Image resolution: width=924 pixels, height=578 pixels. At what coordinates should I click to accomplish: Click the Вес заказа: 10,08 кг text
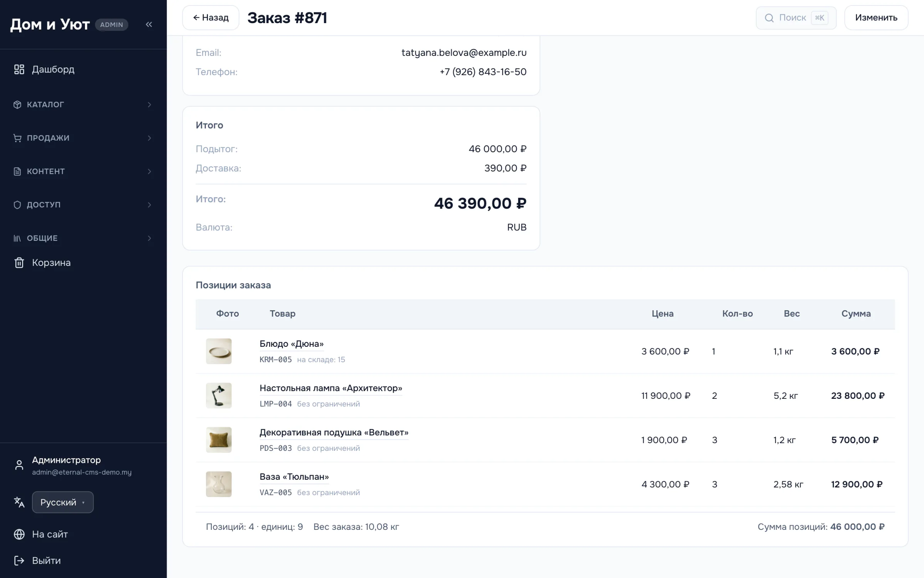tap(356, 527)
